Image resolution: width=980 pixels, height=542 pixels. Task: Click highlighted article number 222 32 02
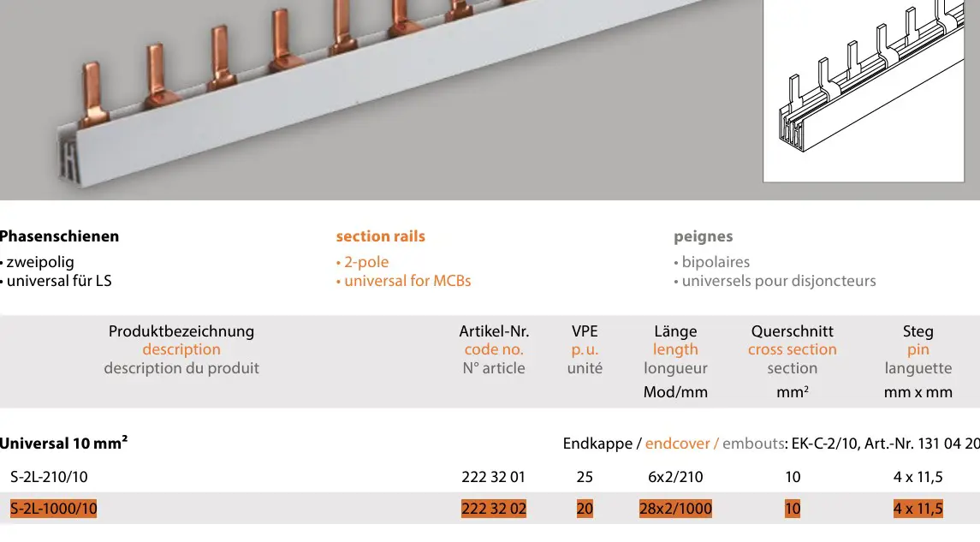pos(494,509)
